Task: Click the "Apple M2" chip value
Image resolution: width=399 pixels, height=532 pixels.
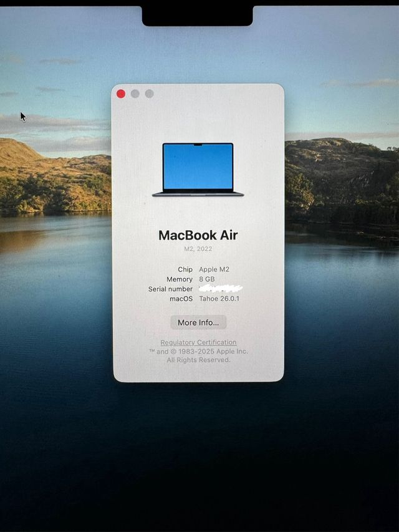Action: [x=214, y=269]
